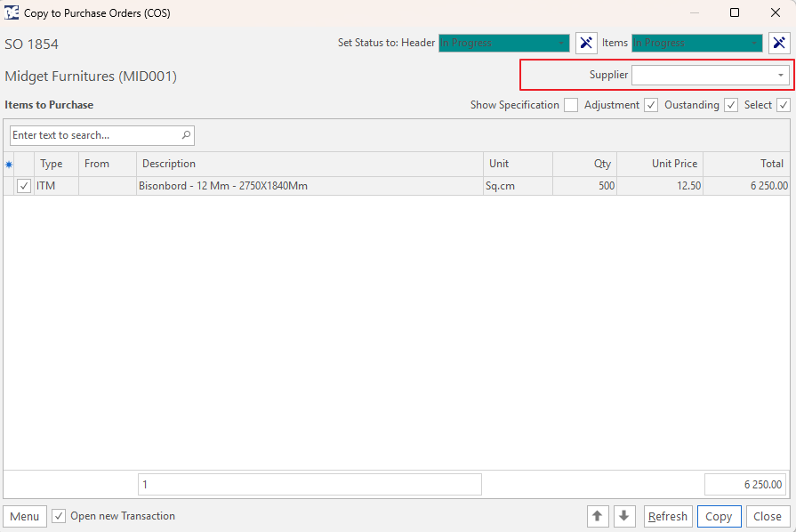The height and width of the screenshot is (532, 796).
Task: Sort by the Description column header
Action: pos(310,164)
